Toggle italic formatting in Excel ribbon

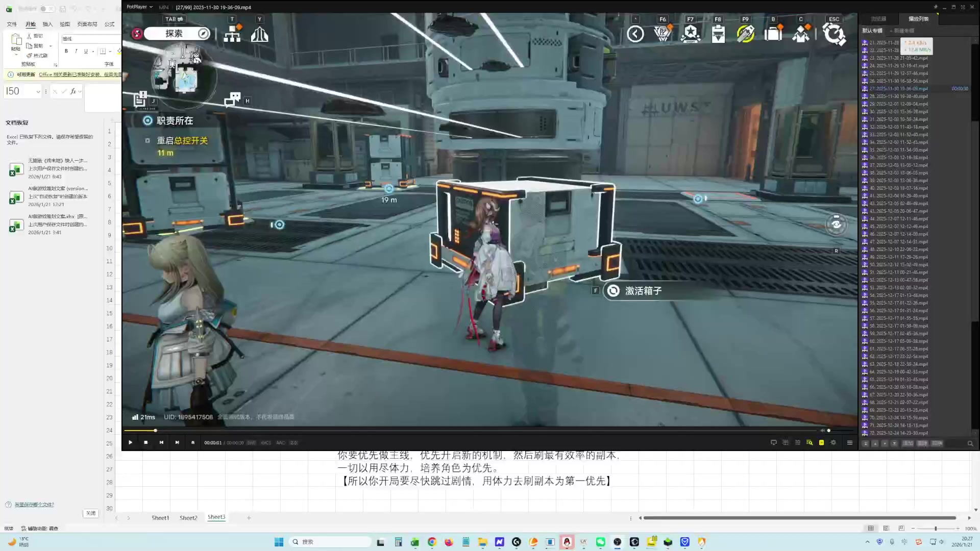coord(76,51)
